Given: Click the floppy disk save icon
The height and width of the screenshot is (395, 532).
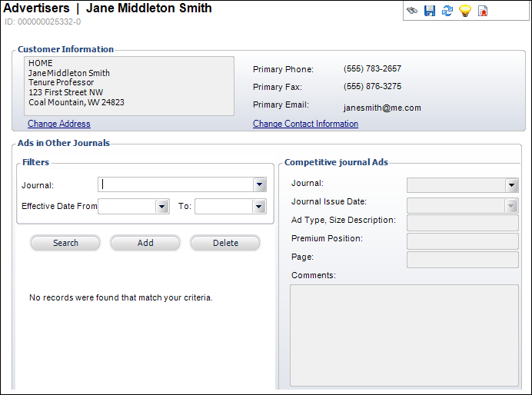Looking at the screenshot, I should (430, 11).
